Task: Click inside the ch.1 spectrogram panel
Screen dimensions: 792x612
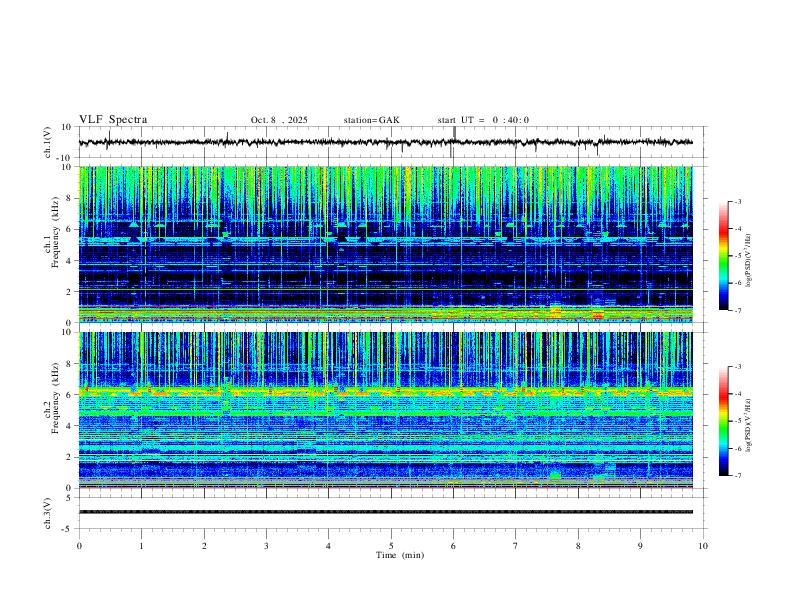Action: (386, 244)
